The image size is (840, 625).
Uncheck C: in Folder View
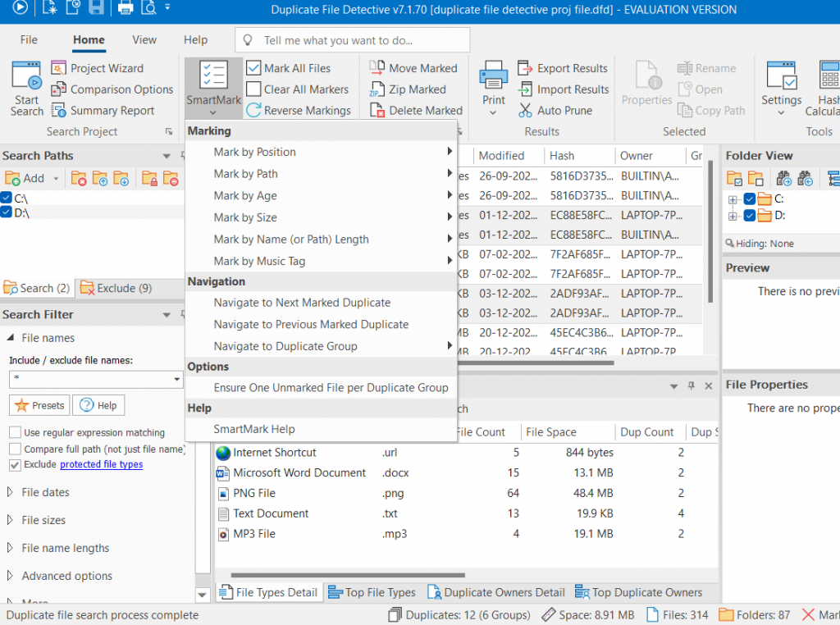click(750, 199)
